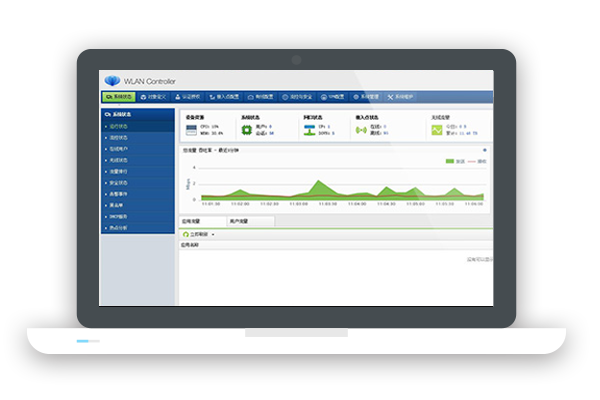600x400 pixels.
Task: Click the device resources server icon
Action: coord(190,129)
